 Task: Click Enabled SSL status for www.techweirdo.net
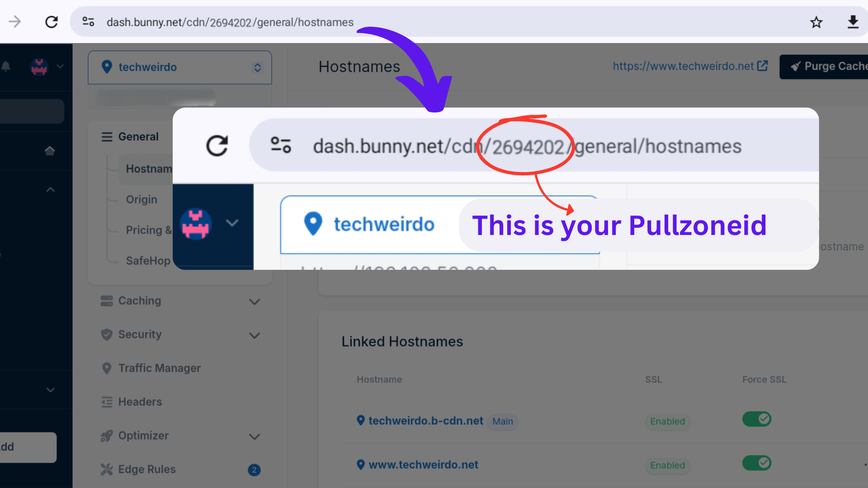(x=667, y=465)
